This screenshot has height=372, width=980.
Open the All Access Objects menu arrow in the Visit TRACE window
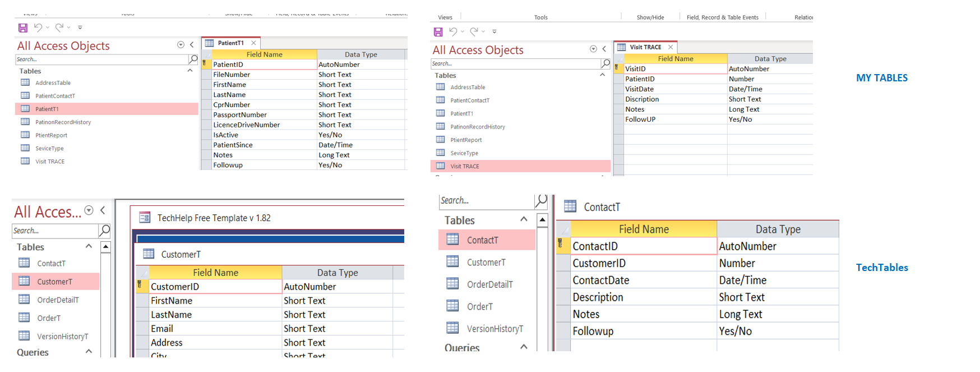tap(593, 49)
